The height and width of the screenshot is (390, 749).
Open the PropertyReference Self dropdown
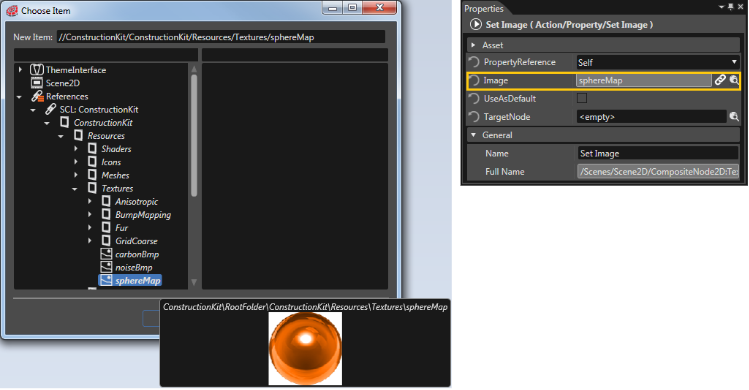click(657, 62)
